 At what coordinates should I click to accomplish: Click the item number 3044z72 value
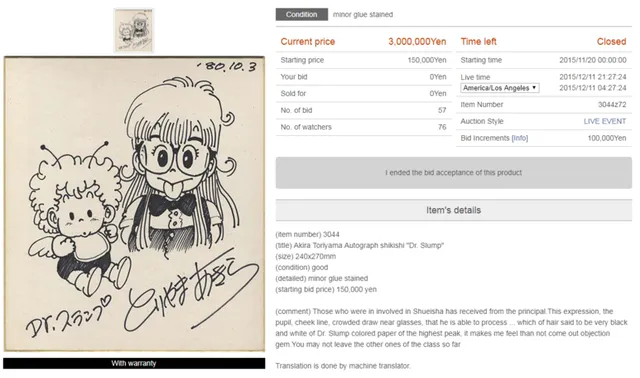[612, 105]
